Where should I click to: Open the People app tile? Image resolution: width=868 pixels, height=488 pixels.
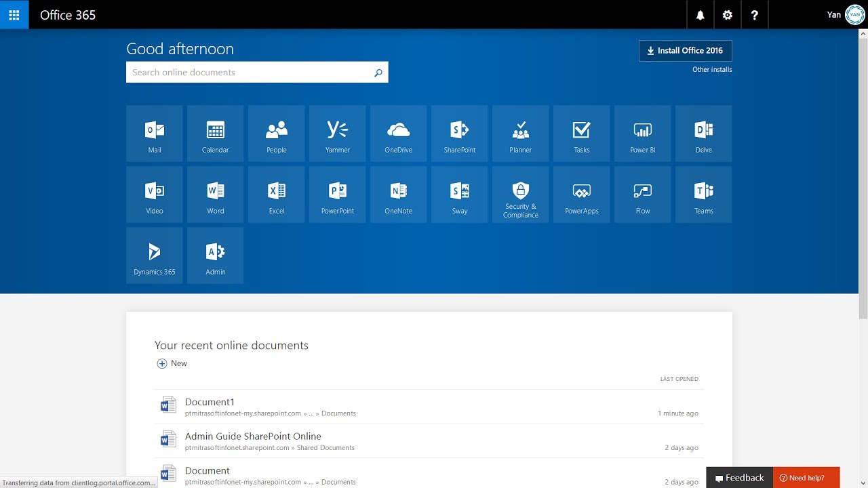pos(277,134)
